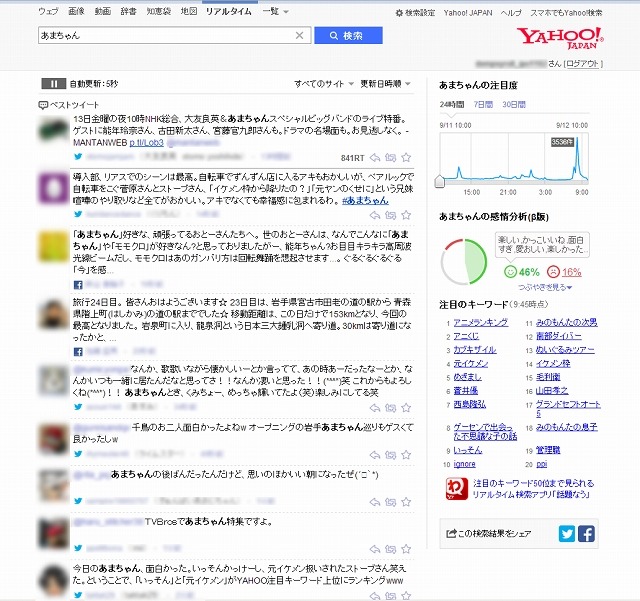Open the purple avatar of the #あまちゃん tweet

pos(53,188)
